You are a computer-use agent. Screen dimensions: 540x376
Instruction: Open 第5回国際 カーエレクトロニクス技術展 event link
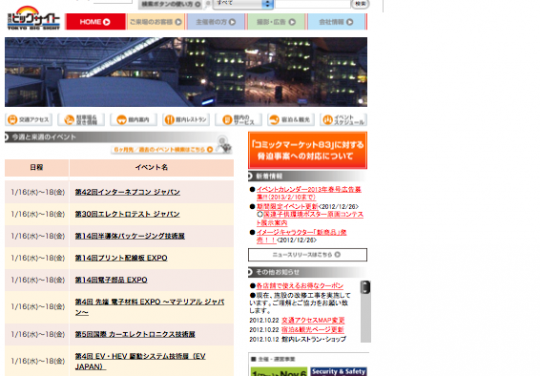tap(135, 334)
